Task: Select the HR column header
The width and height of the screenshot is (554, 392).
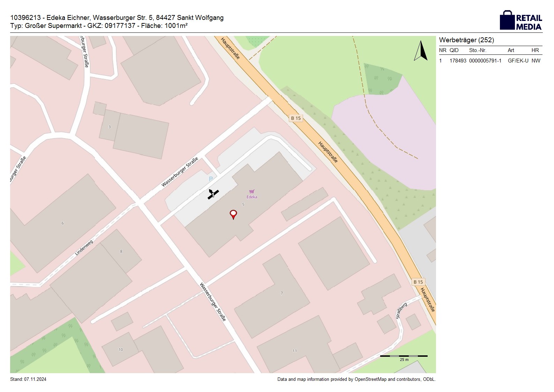Action: click(535, 50)
